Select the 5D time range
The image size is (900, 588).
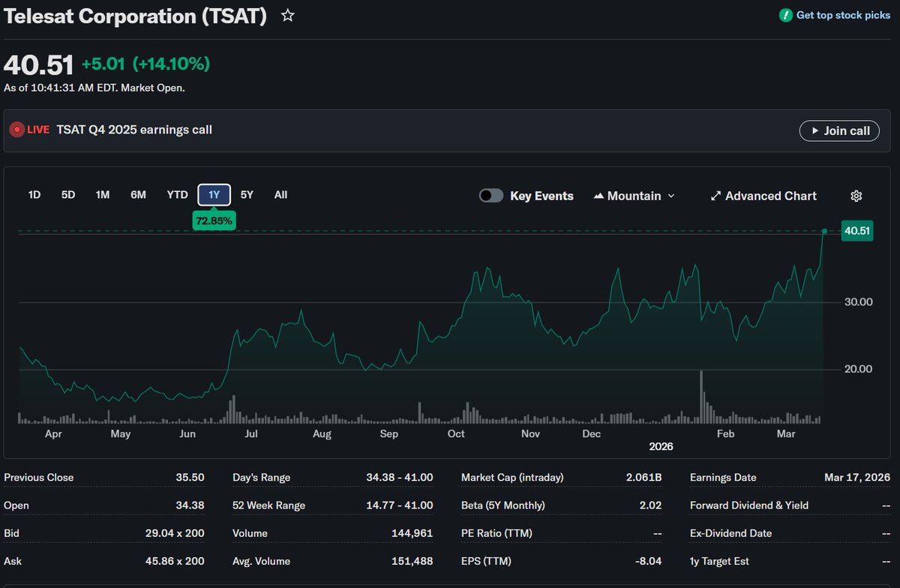click(68, 195)
